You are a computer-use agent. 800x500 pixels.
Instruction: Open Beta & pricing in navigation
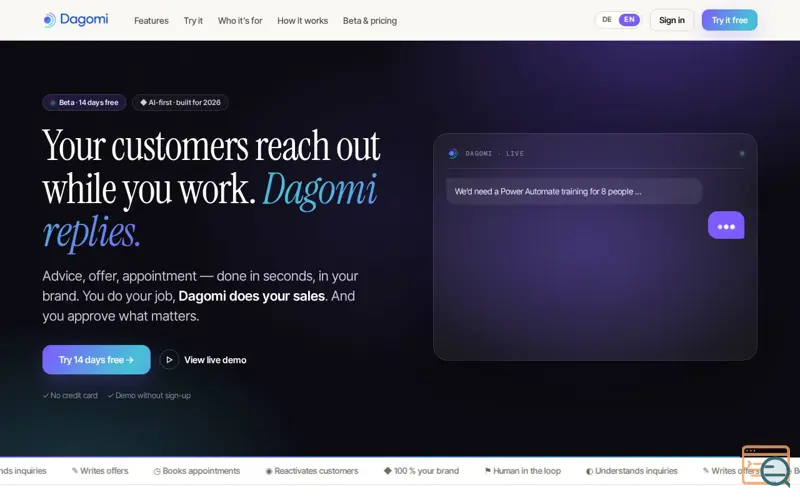pos(370,21)
